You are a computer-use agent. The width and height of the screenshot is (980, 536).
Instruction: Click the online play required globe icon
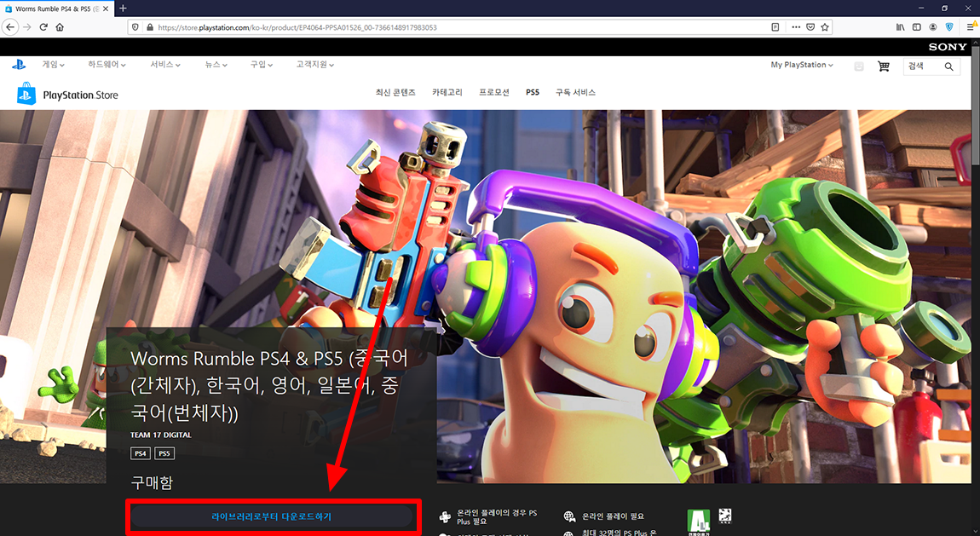569,516
